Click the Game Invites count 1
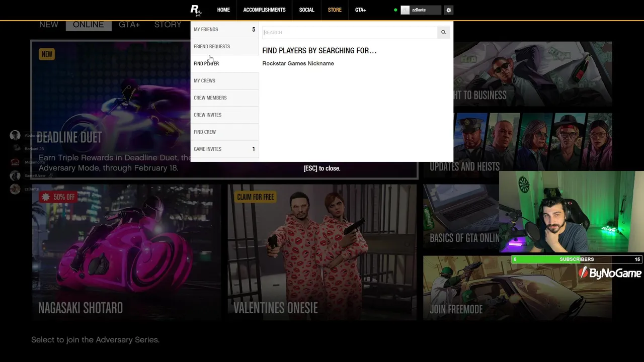Screen dimensions: 644x362 pyautogui.click(x=254, y=149)
